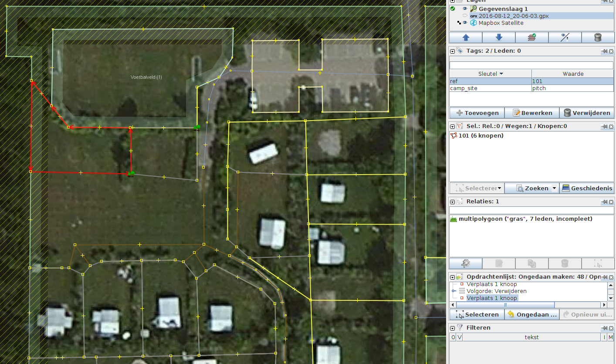Click command list vertical scrollbar up arrow
This screenshot has width=616, height=364.
tap(611, 285)
